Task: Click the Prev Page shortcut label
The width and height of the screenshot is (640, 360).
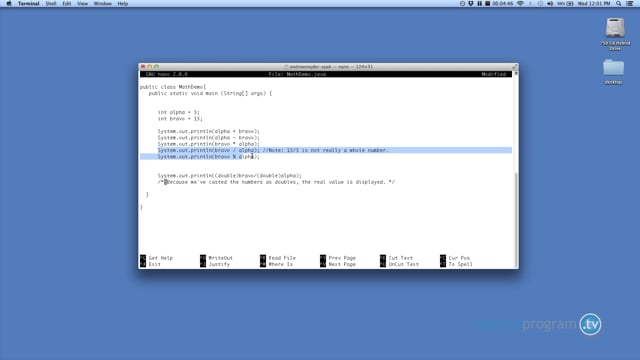Action: point(342,258)
